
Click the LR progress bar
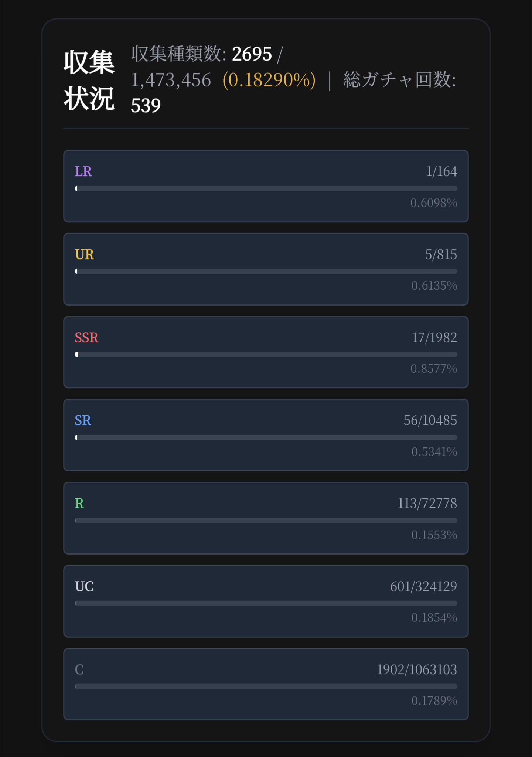(266, 189)
